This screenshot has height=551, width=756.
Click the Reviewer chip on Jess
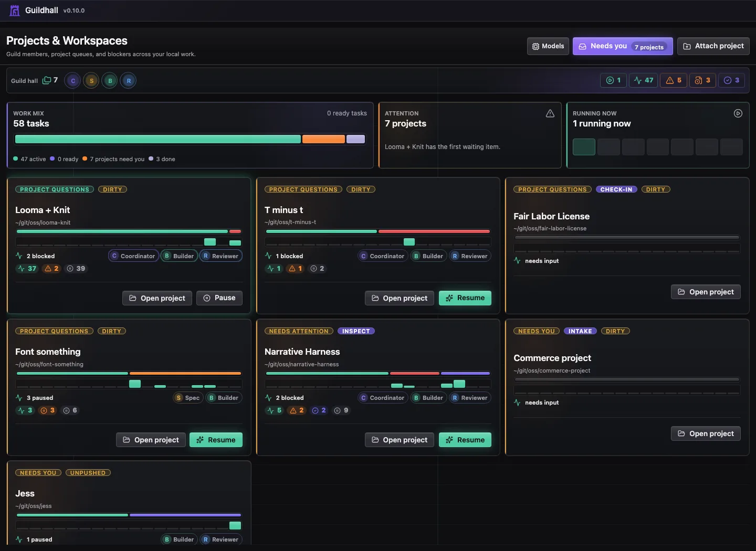click(220, 539)
